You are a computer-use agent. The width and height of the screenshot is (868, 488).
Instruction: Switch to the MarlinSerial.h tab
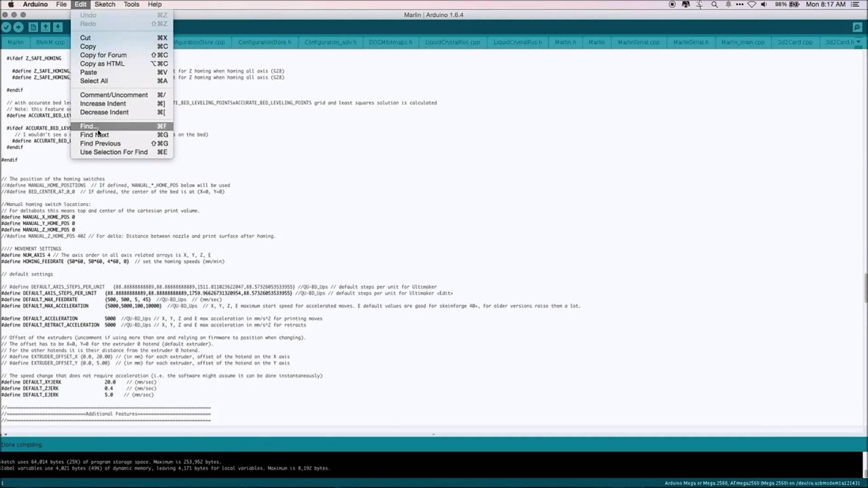690,42
